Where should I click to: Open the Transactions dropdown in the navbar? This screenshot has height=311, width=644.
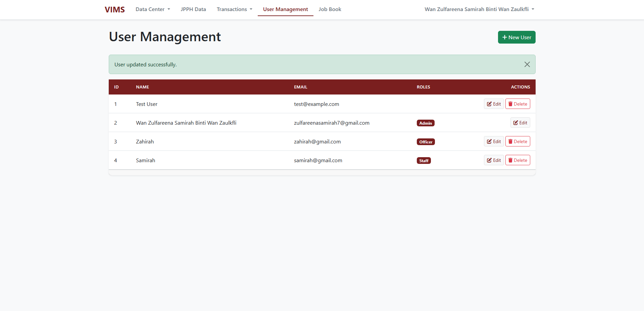[234, 9]
